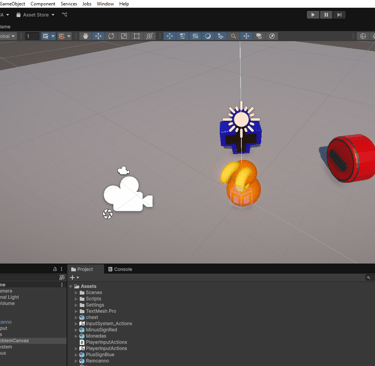Open the Asset Store dropdown
The image size is (375, 366).
point(35,15)
